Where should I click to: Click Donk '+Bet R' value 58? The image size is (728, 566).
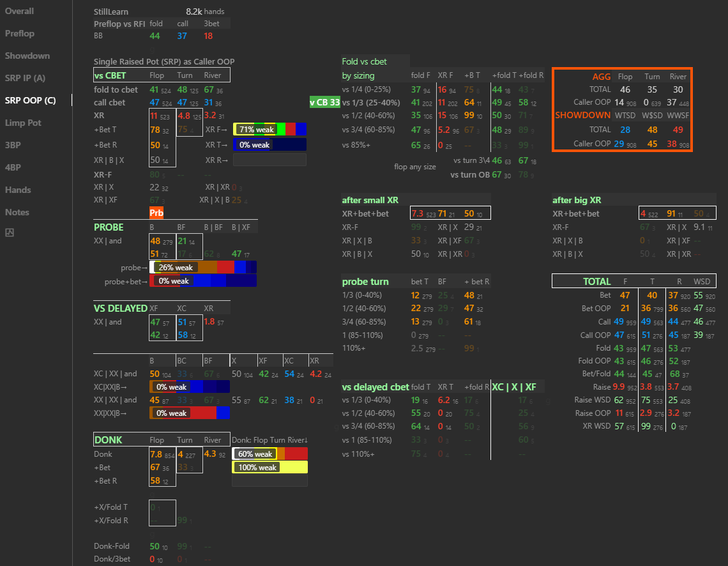point(155,480)
